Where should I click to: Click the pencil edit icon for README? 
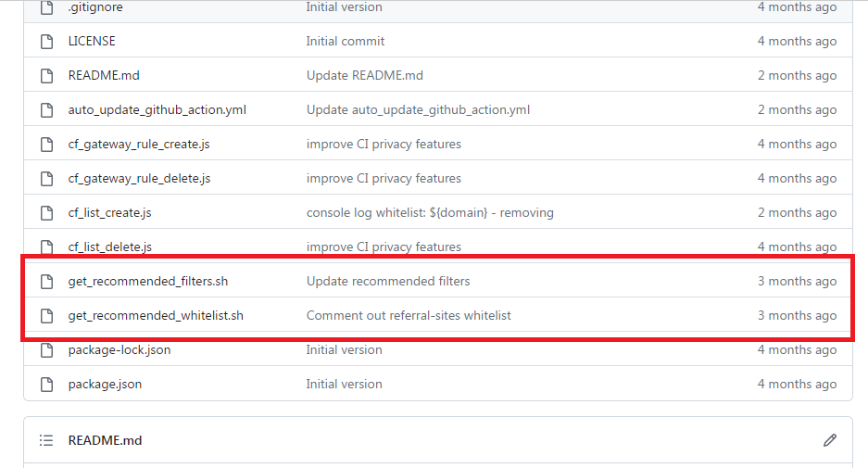point(829,440)
